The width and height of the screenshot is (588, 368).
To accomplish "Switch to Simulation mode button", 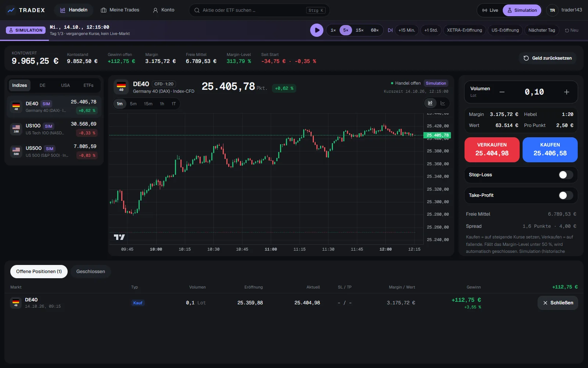I will pos(522,10).
